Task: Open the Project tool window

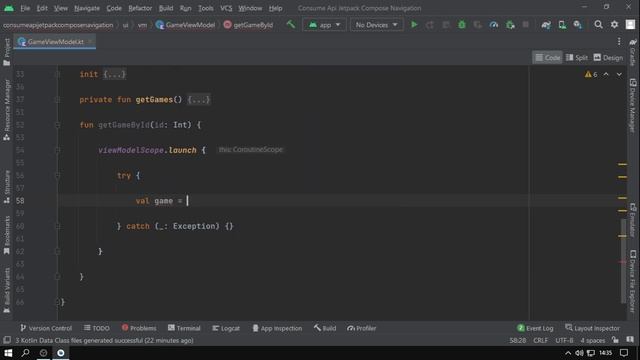Action: tap(7, 52)
